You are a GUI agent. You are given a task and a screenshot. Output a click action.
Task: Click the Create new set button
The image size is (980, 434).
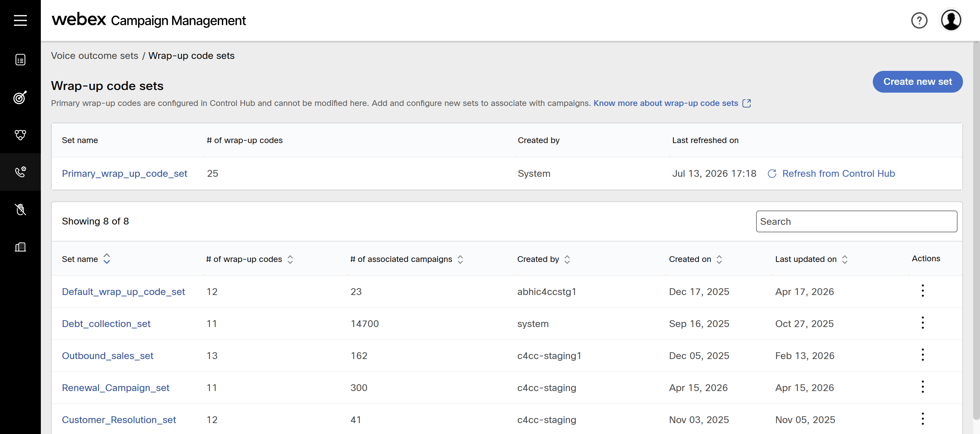917,81
